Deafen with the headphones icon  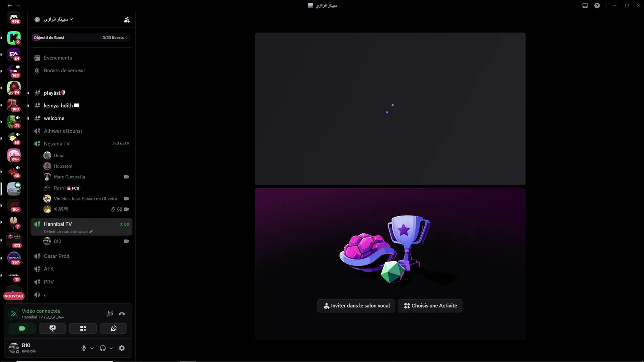[x=103, y=348]
